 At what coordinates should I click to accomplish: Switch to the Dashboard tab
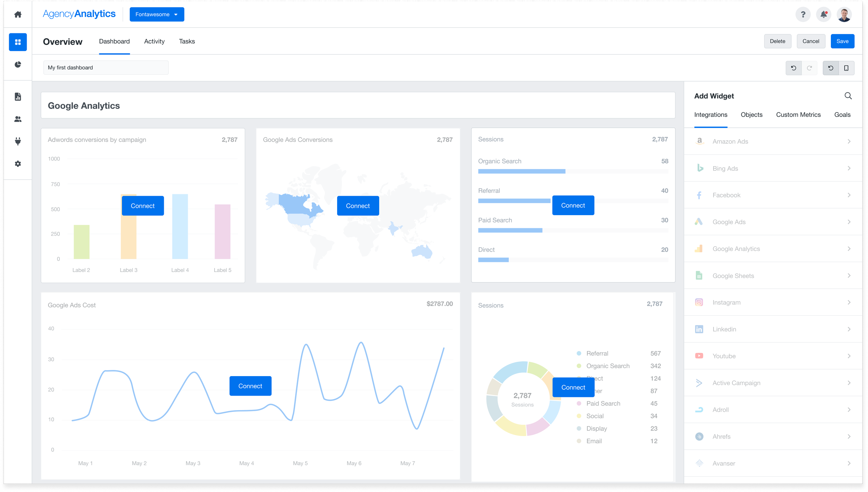click(114, 42)
